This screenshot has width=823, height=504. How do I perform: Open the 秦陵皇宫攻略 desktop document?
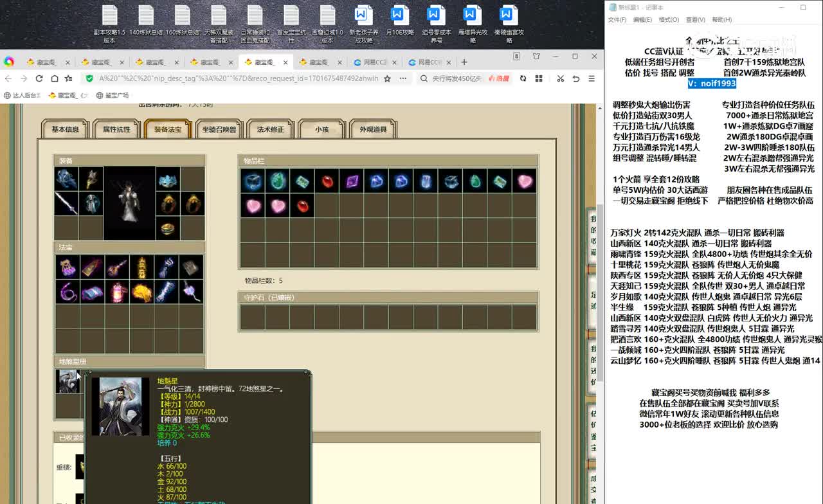click(x=509, y=24)
